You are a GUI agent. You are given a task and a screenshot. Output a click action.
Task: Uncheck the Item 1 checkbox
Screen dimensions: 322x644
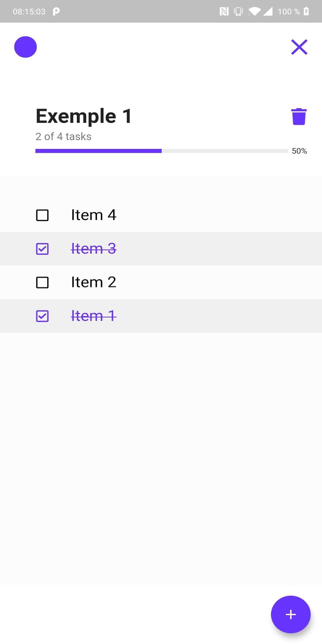pos(42,316)
